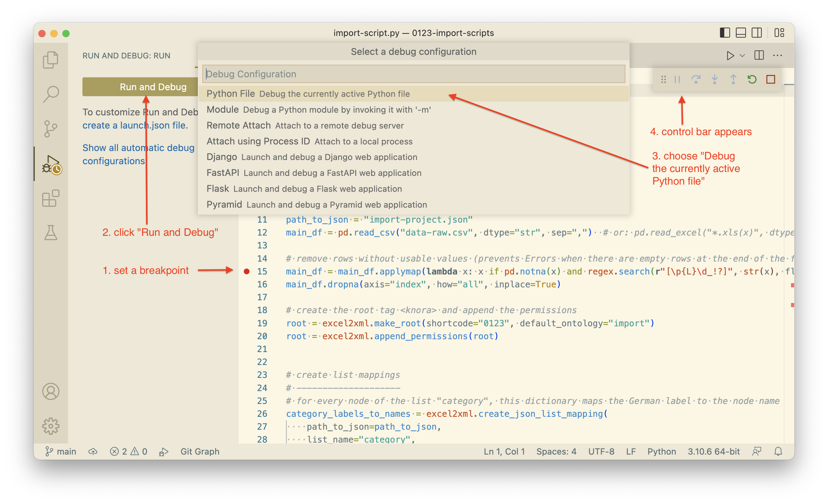Screen dimensions: 828x504
Task: Expand the run file dropdown chevron
Action: point(742,56)
